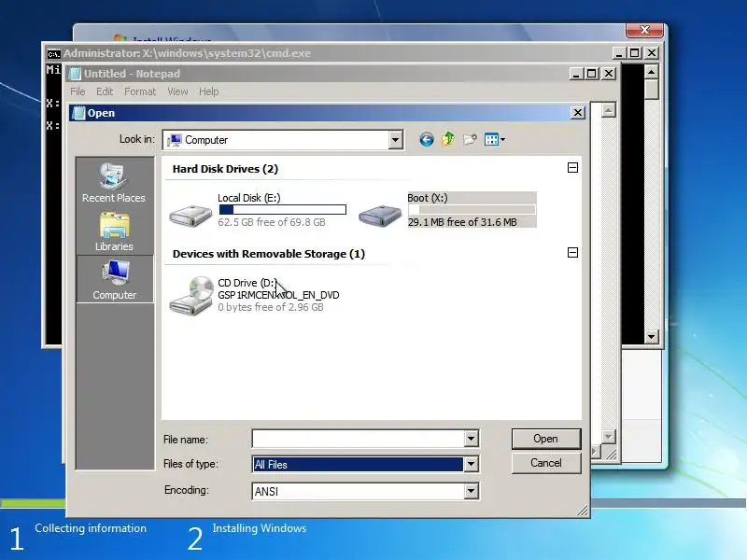The width and height of the screenshot is (747, 560).
Task: Open the View Menu dropdown arrow
Action: pos(502,139)
